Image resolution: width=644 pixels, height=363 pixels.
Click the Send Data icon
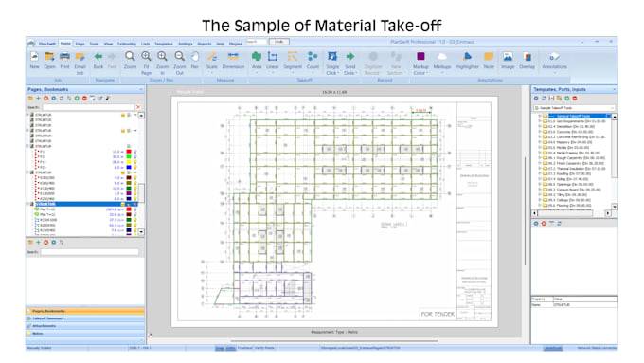point(349,56)
